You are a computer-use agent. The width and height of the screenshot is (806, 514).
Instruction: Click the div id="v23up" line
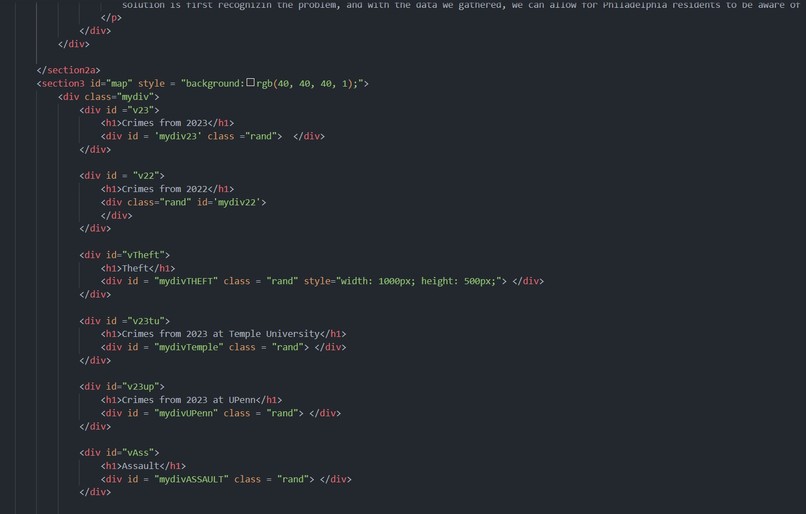tap(122, 387)
